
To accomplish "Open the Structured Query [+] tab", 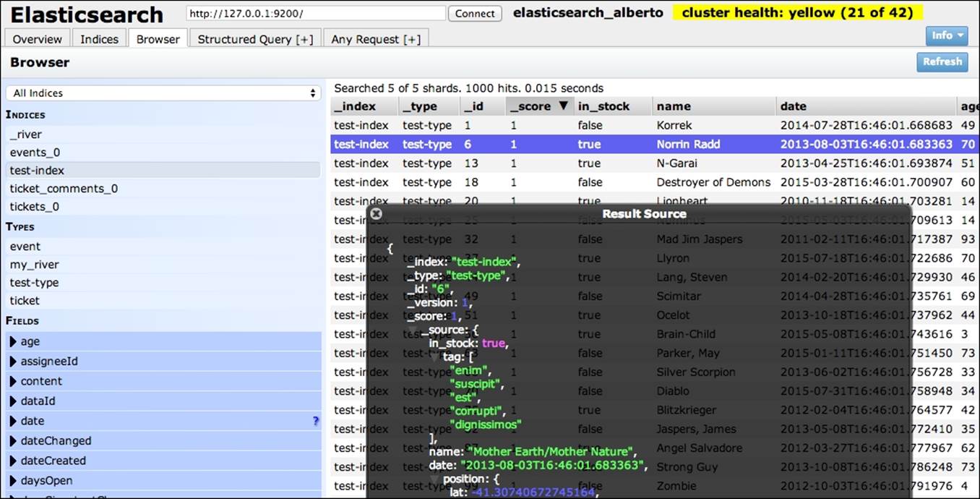I will (x=255, y=39).
